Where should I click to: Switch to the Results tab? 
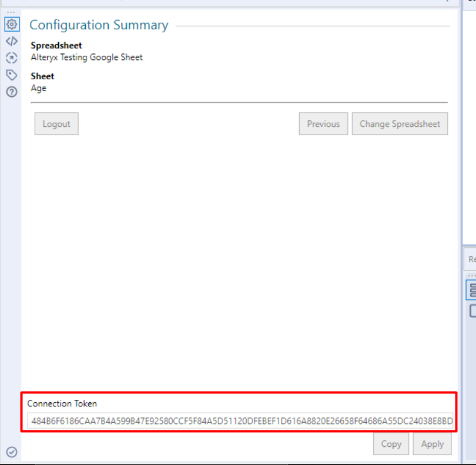472,259
